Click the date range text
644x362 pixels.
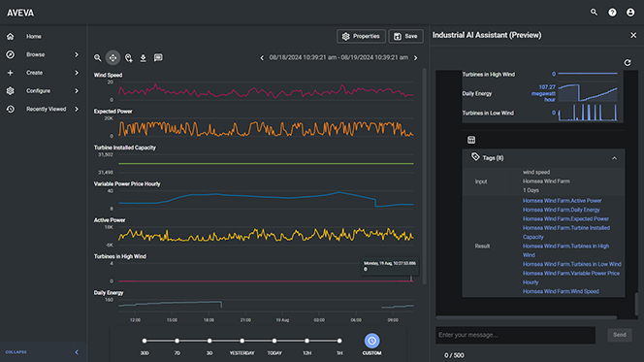pos(338,57)
